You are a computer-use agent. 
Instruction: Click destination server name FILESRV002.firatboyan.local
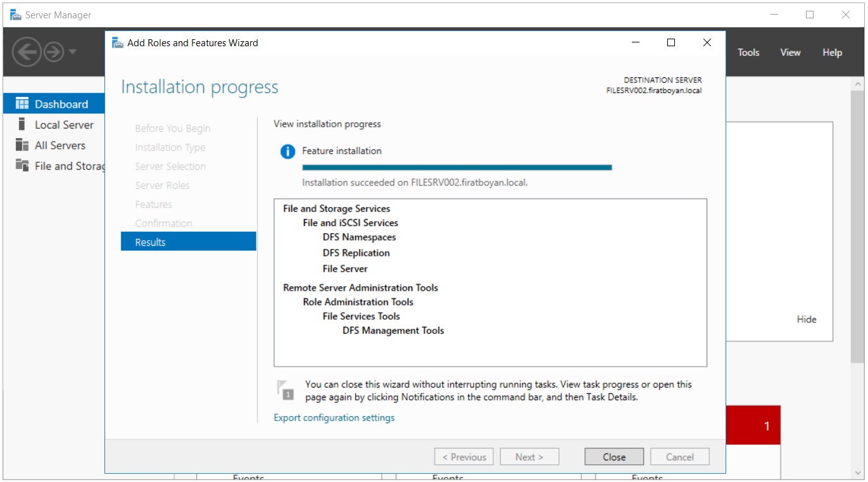[x=654, y=91]
